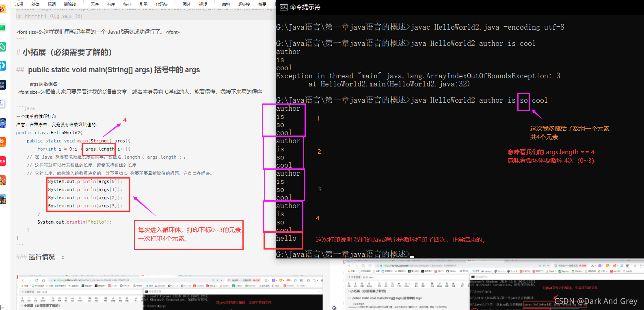Click the crosshair icon below the command window
Image resolution: width=644 pixels, height=310 pixels.
pos(334,308)
